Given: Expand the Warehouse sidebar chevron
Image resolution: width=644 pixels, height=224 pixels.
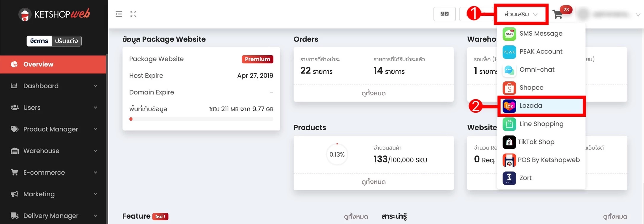Looking at the screenshot, I should pos(95,151).
